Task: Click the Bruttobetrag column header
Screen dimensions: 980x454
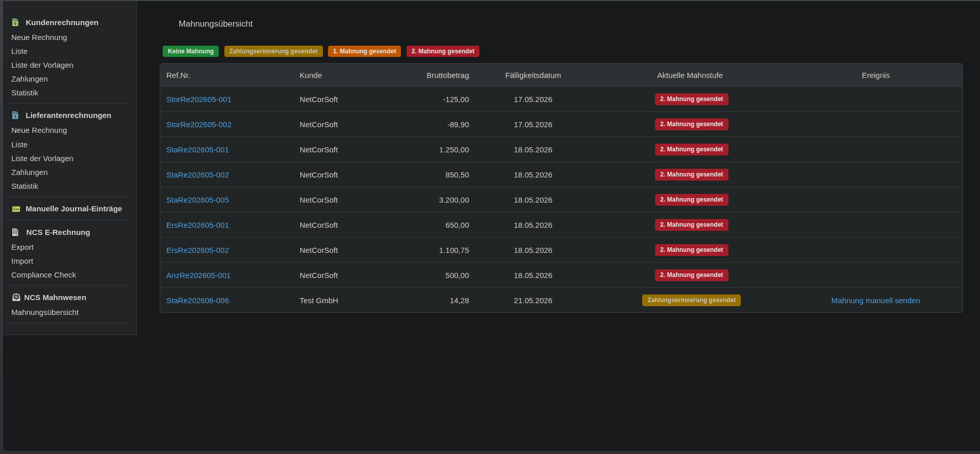Action: (448, 75)
